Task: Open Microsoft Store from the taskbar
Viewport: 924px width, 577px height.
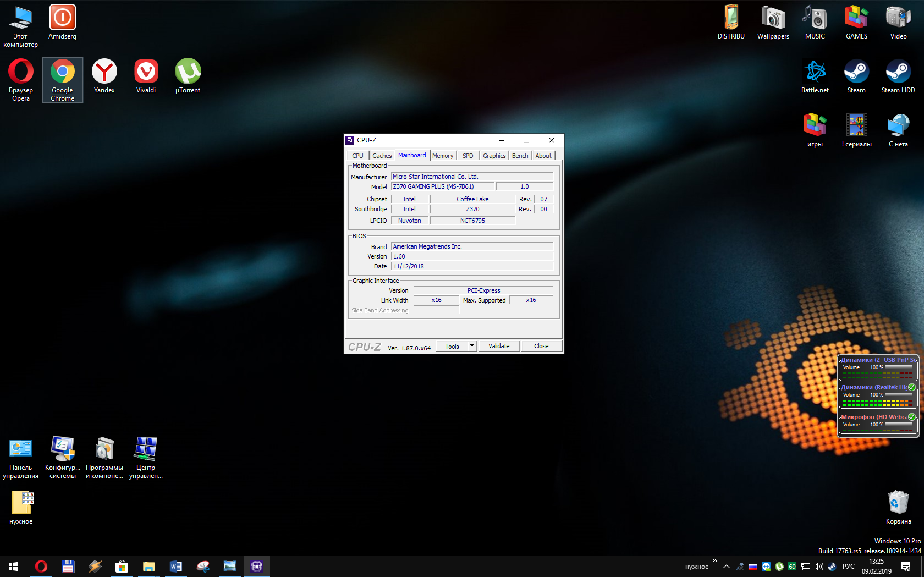Action: (x=122, y=566)
